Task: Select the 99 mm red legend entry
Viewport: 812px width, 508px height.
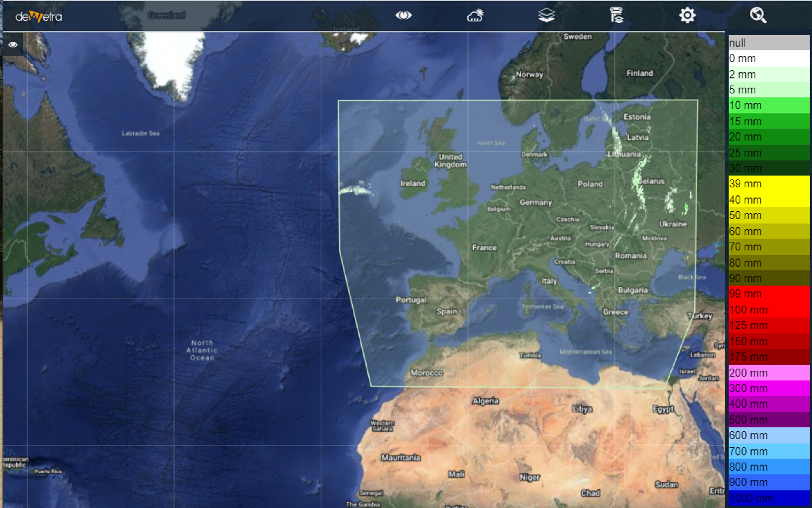Action: click(x=769, y=294)
